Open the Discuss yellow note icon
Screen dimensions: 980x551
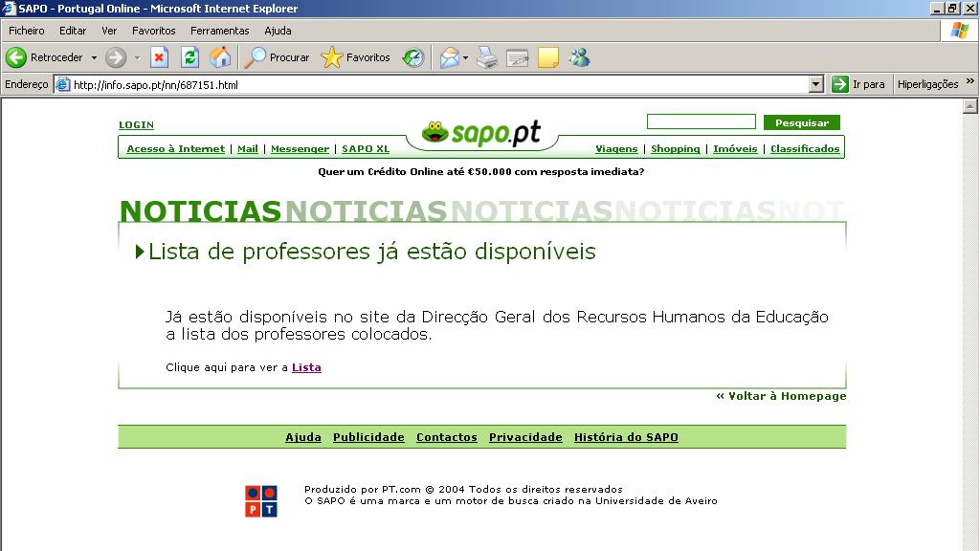point(548,57)
